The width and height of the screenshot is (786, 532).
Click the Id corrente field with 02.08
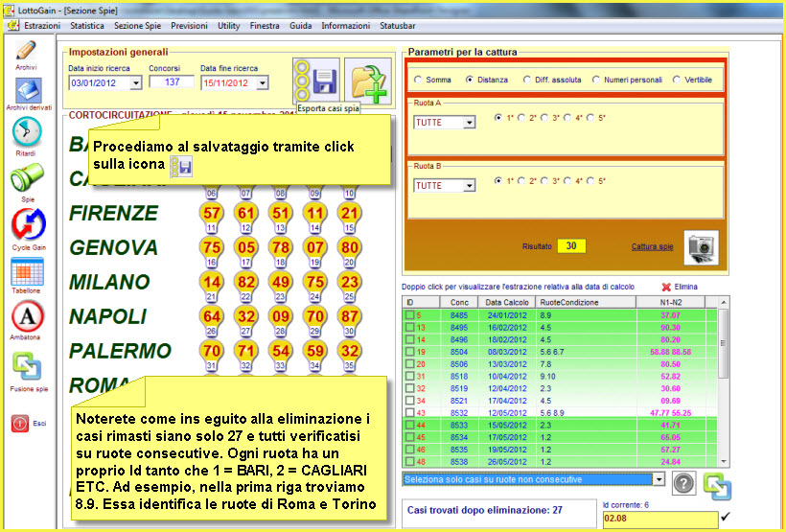[x=660, y=519]
